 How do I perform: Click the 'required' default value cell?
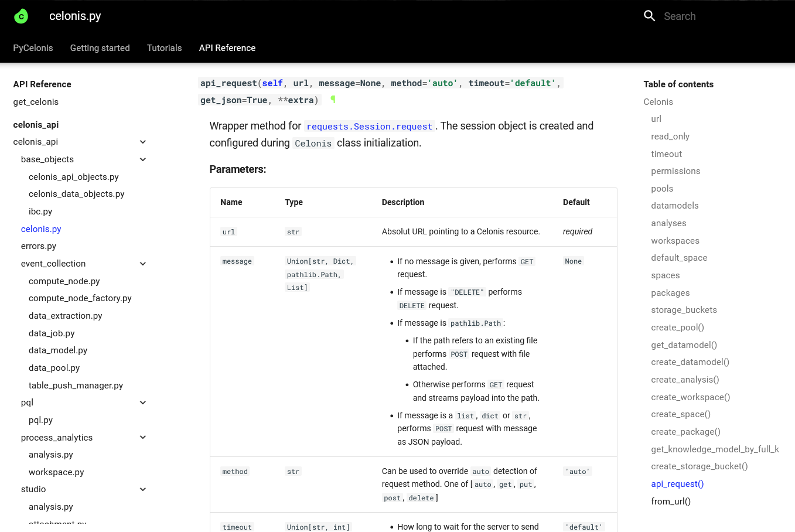pos(578,231)
